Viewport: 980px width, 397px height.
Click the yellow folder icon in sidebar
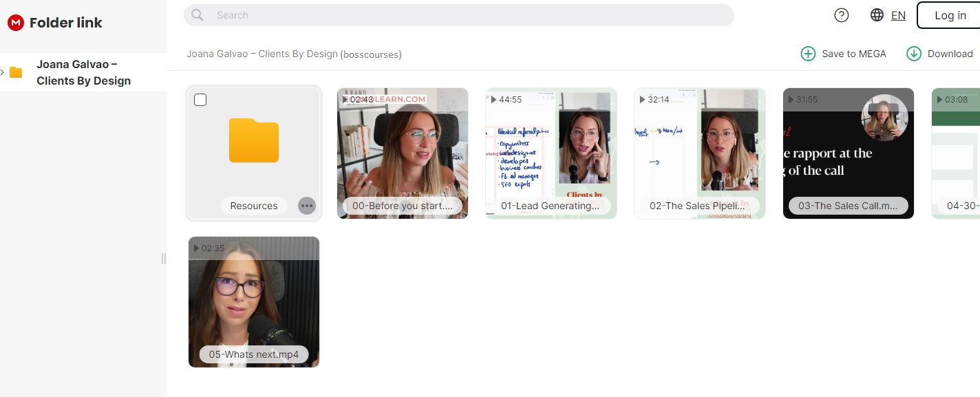16,72
